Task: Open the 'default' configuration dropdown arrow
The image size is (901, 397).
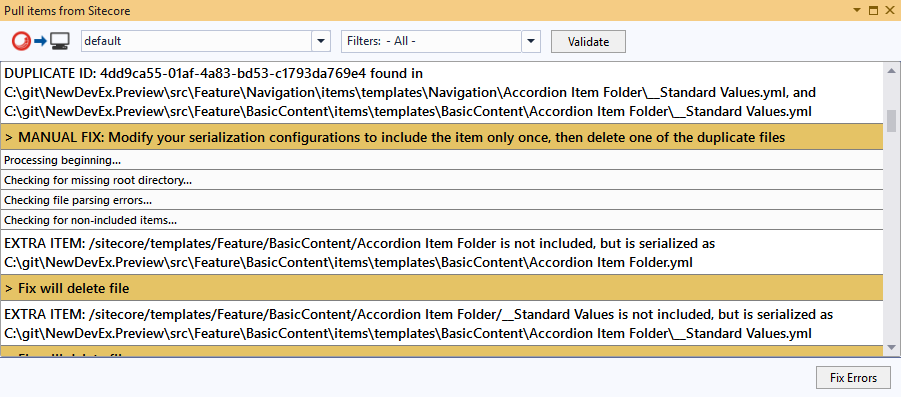Action: (x=321, y=41)
